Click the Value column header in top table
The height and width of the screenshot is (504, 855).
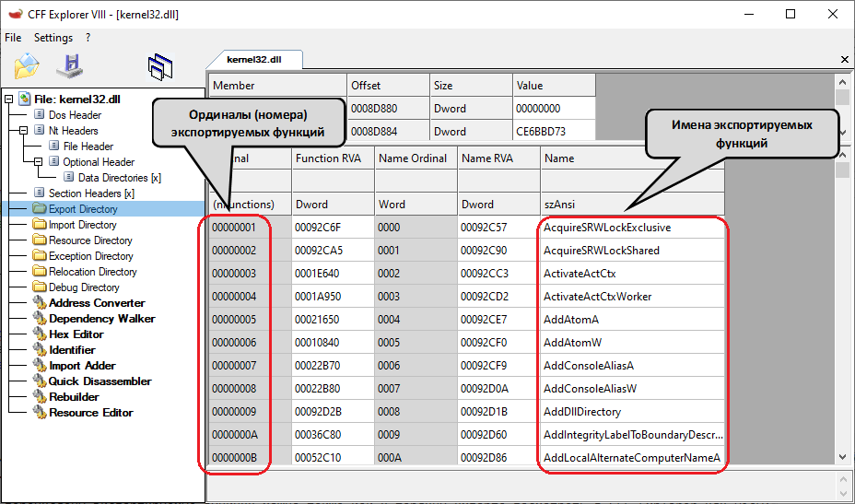(x=554, y=86)
